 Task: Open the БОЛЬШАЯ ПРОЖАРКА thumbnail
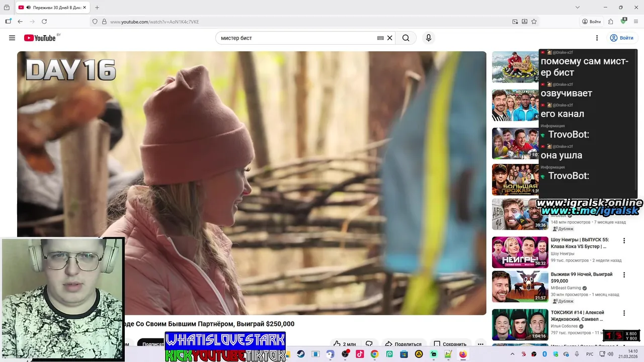[x=516, y=179]
